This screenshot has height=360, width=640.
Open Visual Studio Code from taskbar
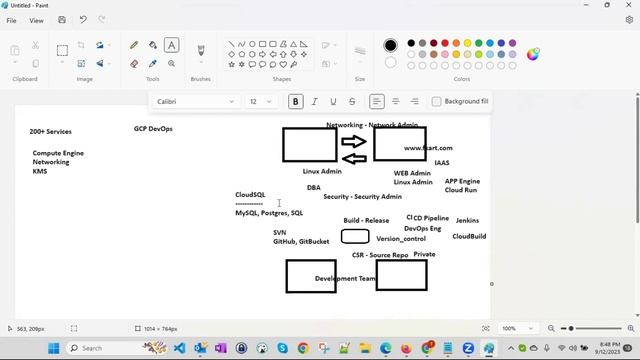pyautogui.click(x=180, y=348)
